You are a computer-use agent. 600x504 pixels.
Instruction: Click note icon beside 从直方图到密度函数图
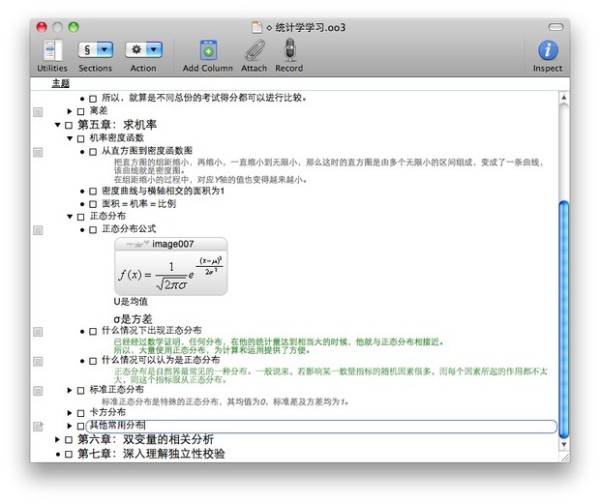pos(38,152)
